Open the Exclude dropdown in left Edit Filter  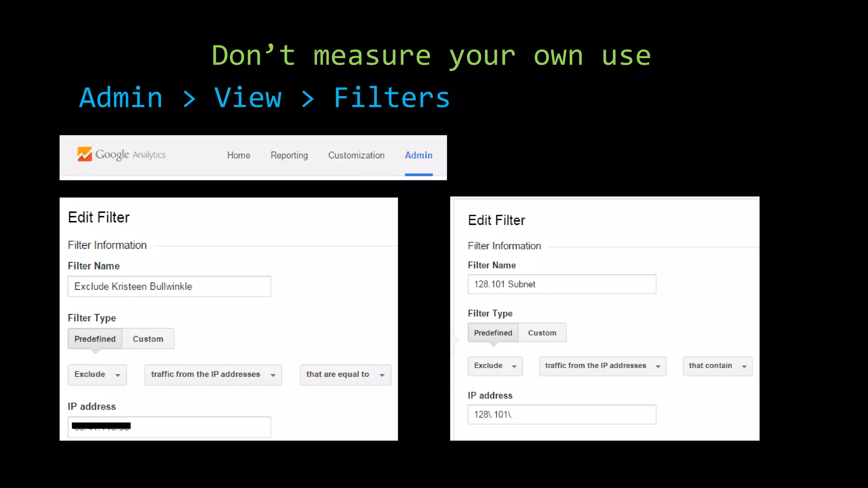point(97,375)
